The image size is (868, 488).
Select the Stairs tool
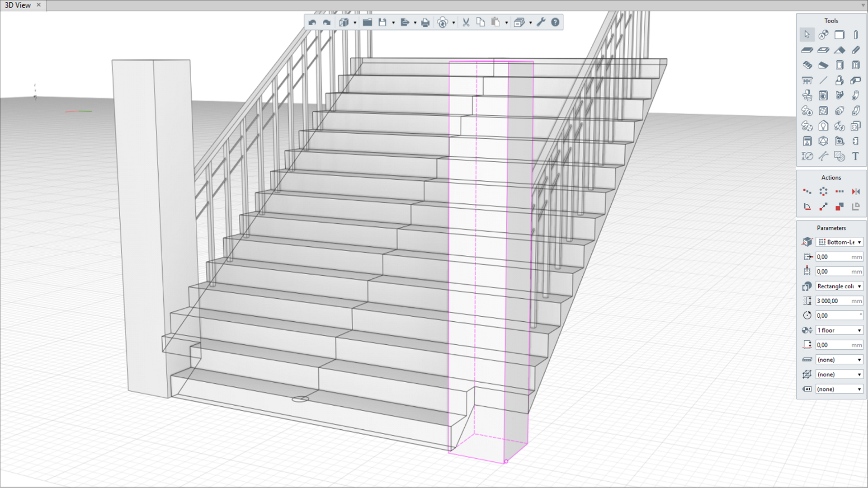(807, 65)
